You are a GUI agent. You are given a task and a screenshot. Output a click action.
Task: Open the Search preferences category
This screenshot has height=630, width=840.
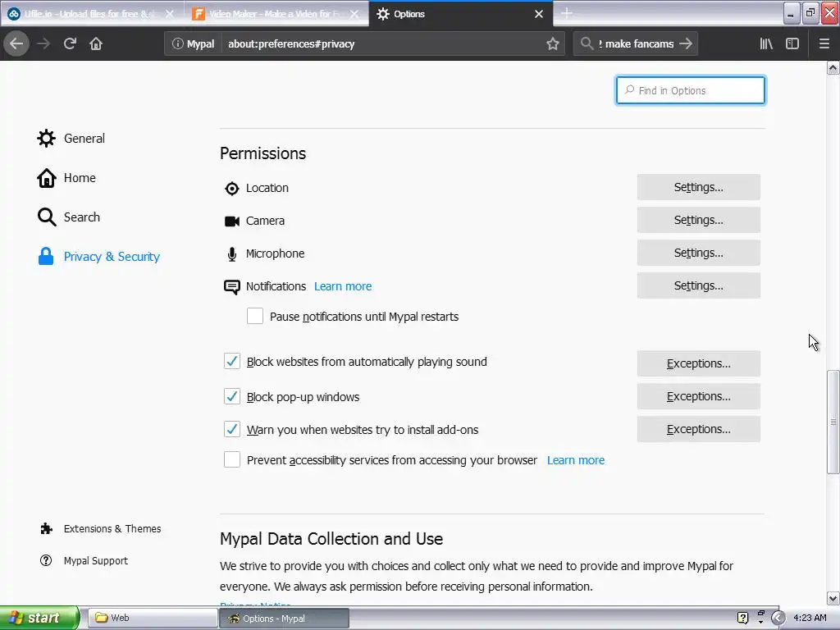81,217
